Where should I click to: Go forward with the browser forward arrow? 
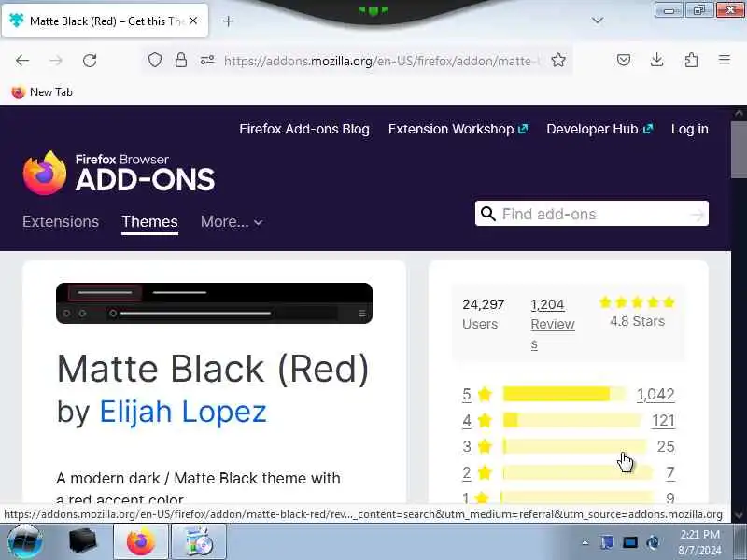coord(56,61)
